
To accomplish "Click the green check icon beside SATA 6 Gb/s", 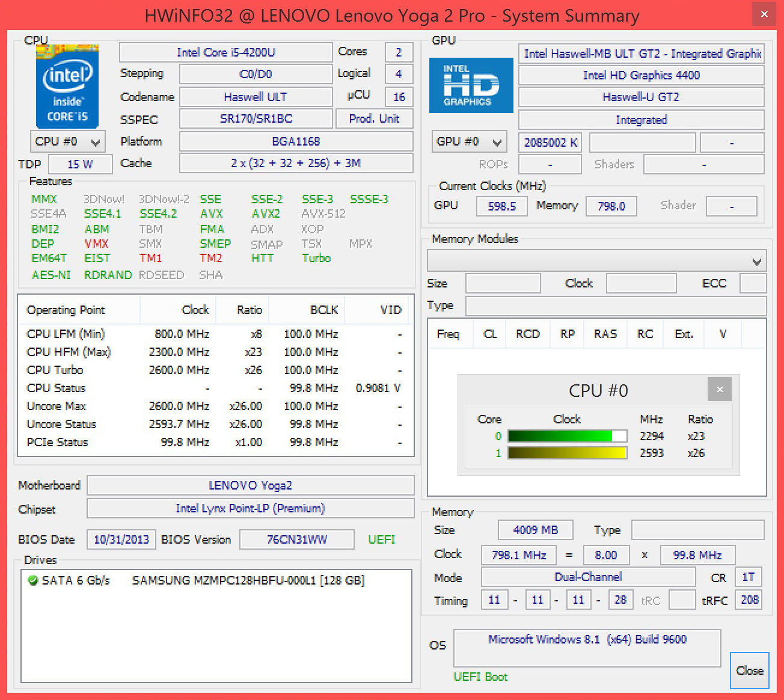I will (33, 580).
